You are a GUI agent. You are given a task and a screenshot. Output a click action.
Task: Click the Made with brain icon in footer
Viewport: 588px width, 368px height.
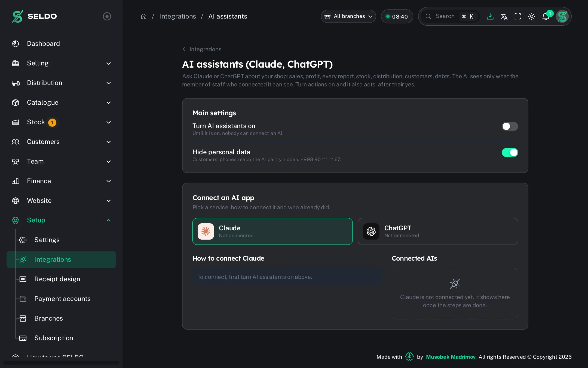point(409,357)
